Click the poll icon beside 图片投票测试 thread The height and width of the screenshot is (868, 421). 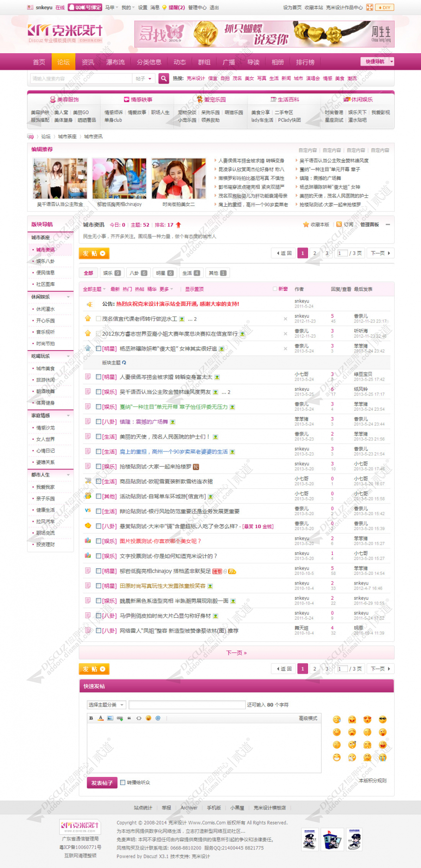point(88,541)
